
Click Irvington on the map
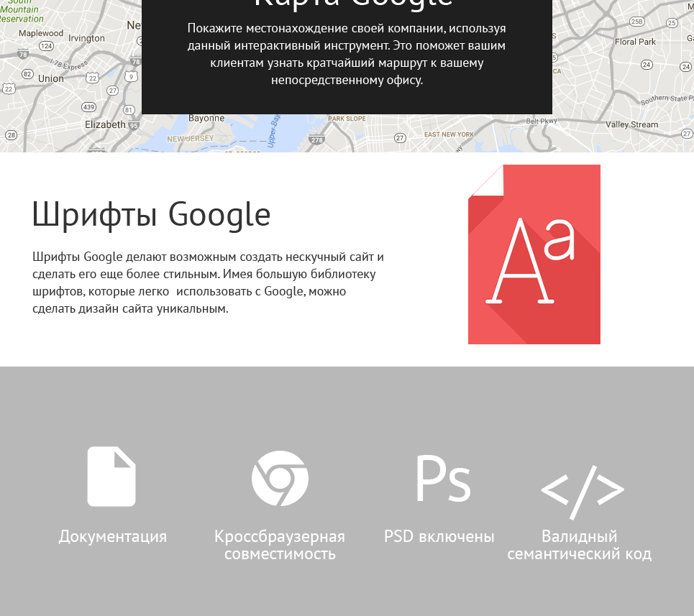point(86,39)
